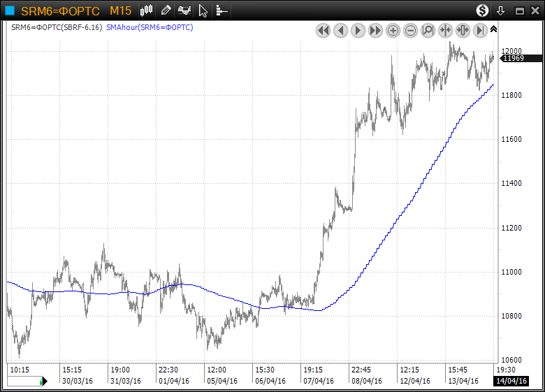This screenshot has height=392, width=545.
Task: Step chart one bar left
Action: tap(340, 30)
